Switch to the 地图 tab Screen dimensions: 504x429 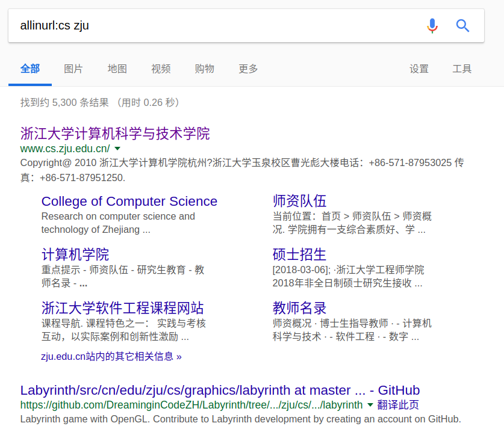tap(117, 69)
